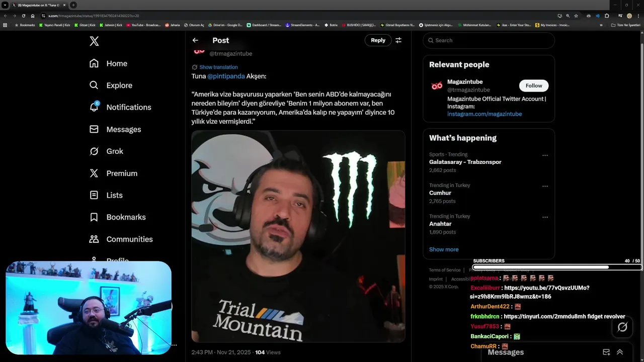Screen dimensions: 644x362
Task: Click the address bar URL
Action: 94,16
